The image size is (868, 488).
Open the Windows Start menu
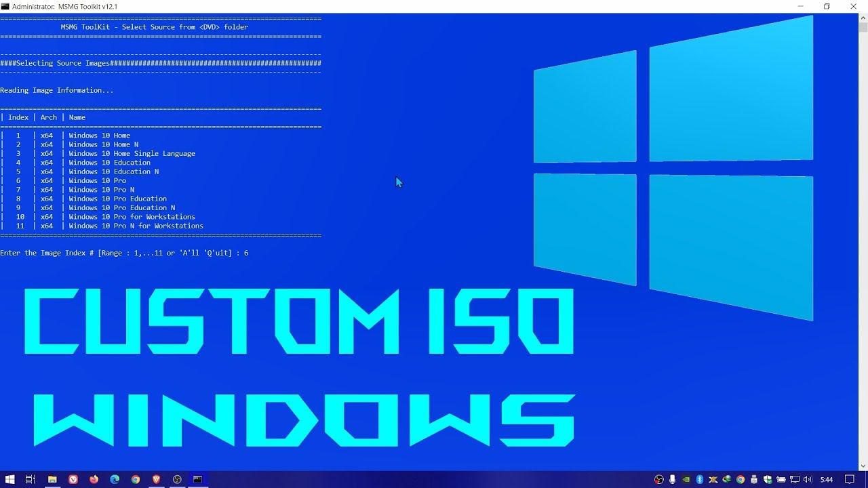point(10,479)
